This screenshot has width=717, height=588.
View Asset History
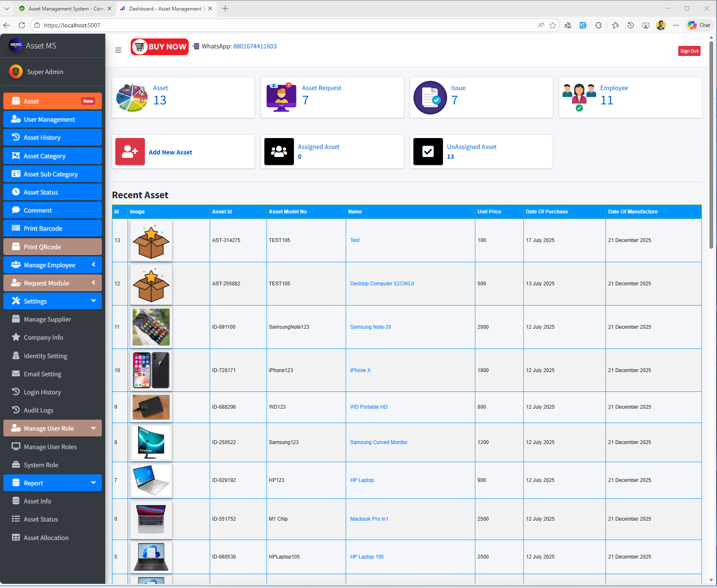click(42, 137)
